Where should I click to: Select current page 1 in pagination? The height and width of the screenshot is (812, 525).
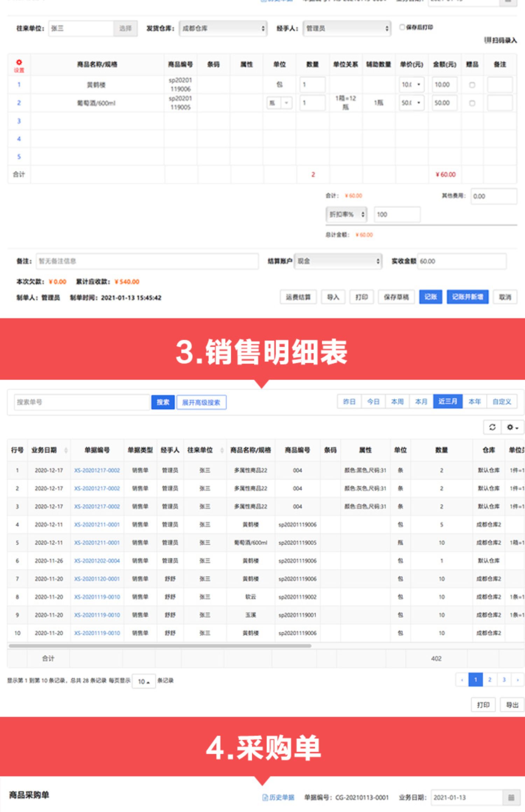[476, 680]
